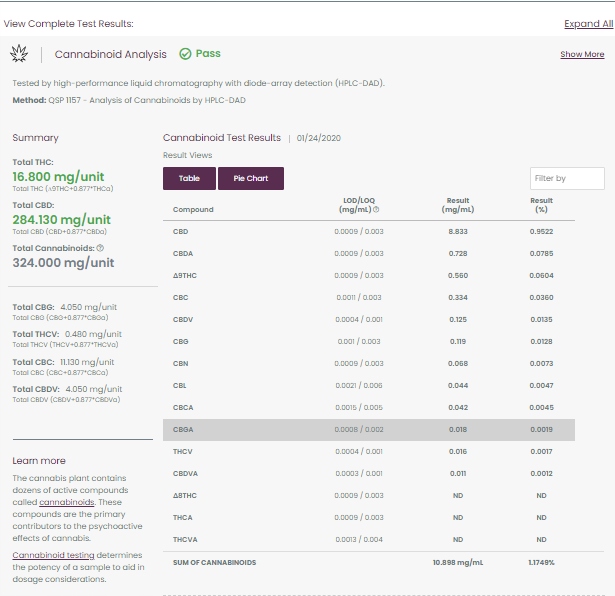Screen dimensions: 615x596
Task: Click the Cannabinoid Analysis section title
Action: 110,54
